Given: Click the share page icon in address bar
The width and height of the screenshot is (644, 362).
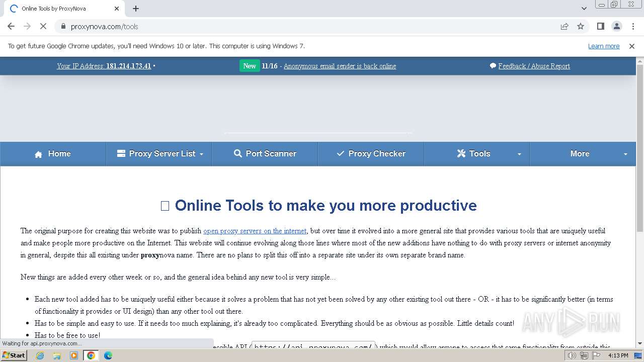Looking at the screenshot, I should (565, 27).
